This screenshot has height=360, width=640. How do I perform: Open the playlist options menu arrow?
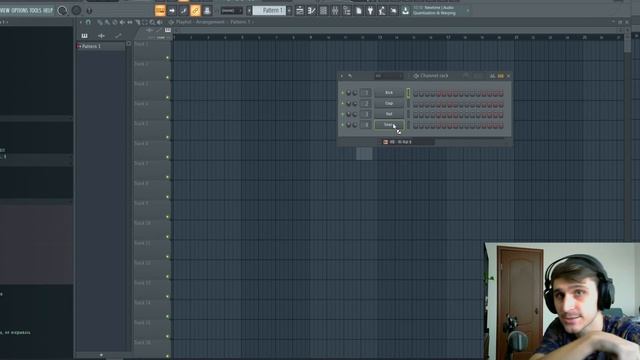[81, 22]
